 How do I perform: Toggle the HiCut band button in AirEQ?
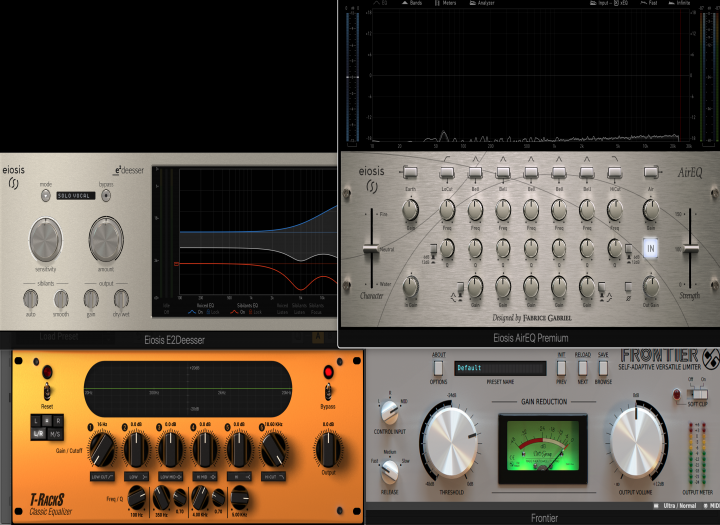click(x=614, y=173)
